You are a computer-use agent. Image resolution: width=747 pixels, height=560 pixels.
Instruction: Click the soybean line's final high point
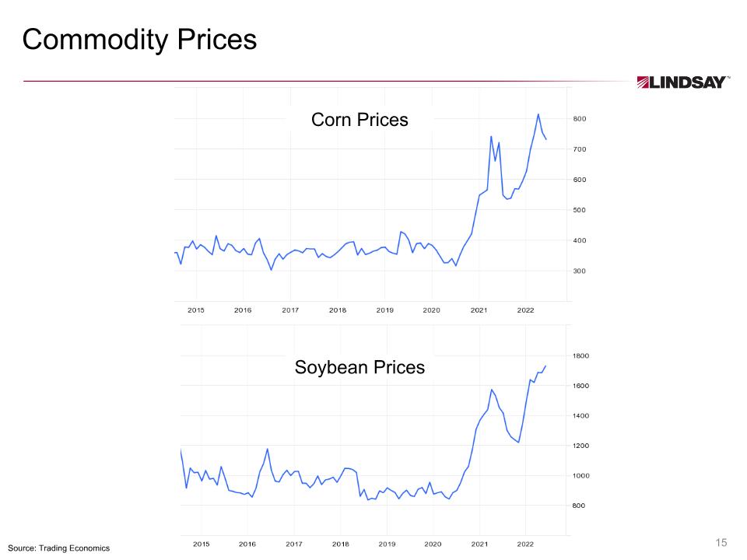(545, 366)
